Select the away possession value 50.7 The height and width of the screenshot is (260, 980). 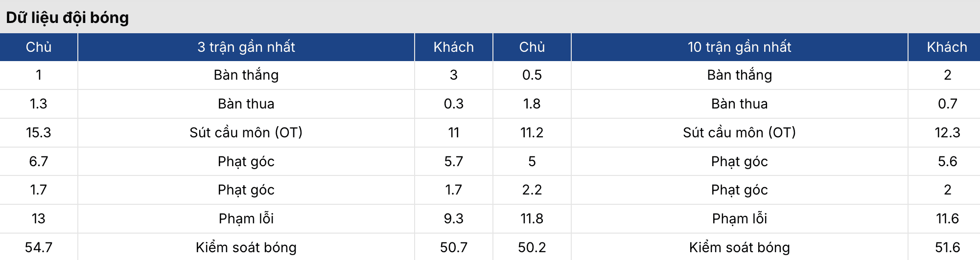[453, 247]
